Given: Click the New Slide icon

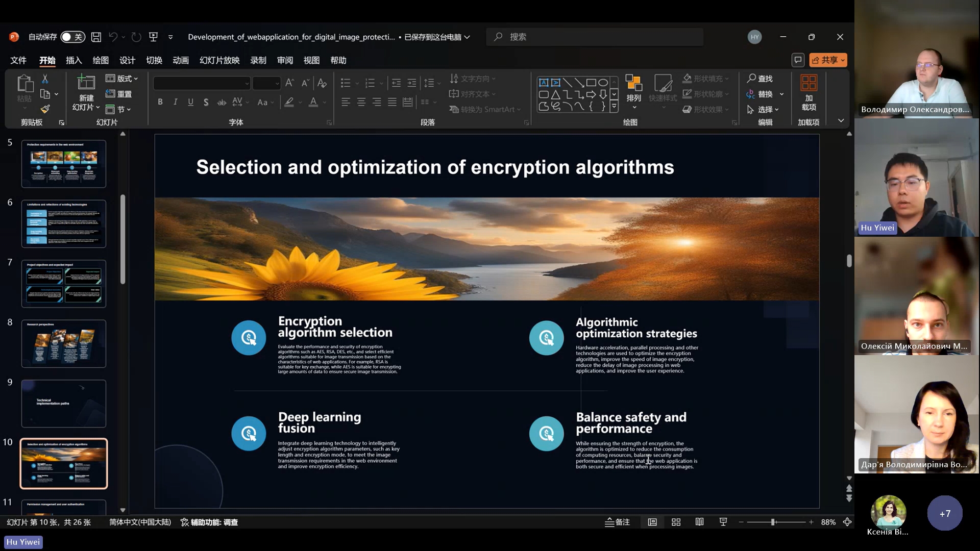Looking at the screenshot, I should pyautogui.click(x=86, y=83).
